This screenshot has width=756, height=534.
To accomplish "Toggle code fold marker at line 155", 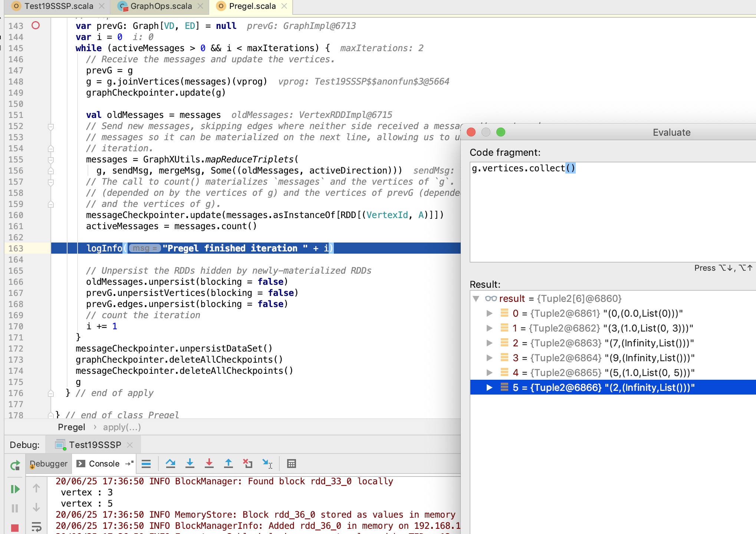I will pos(51,160).
